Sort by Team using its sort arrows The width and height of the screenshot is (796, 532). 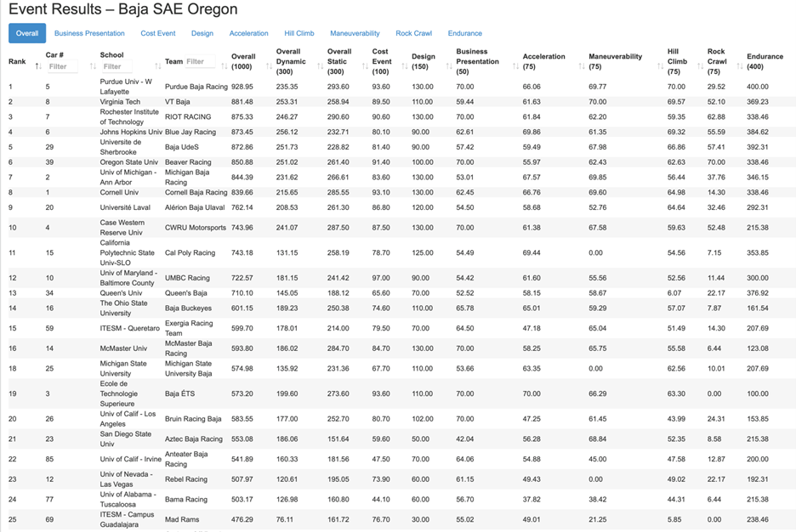pos(224,66)
